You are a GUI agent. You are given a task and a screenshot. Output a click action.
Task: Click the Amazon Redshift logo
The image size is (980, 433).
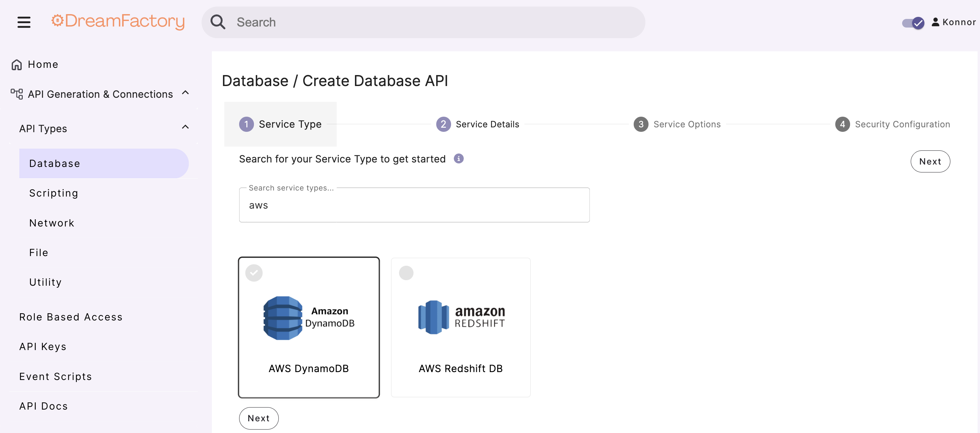461,317
